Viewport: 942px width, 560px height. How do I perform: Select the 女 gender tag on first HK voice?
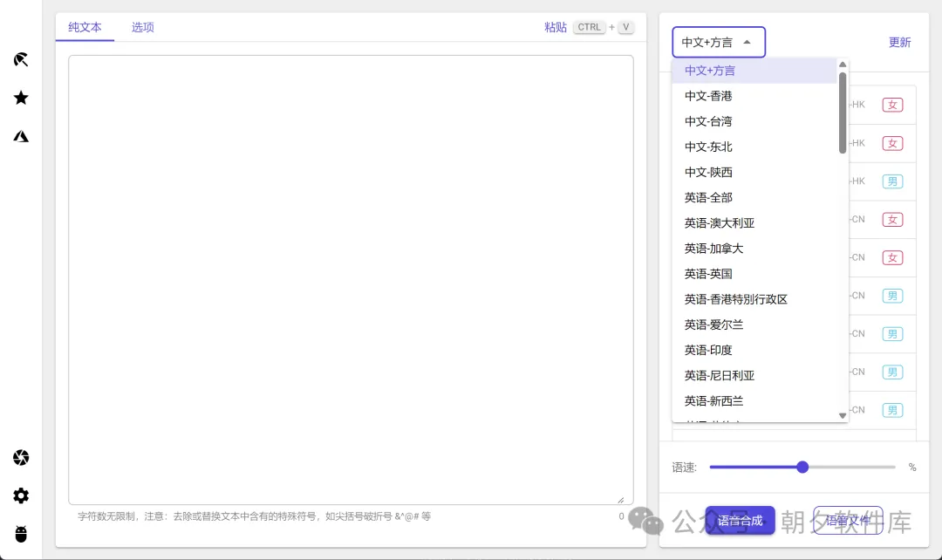892,104
